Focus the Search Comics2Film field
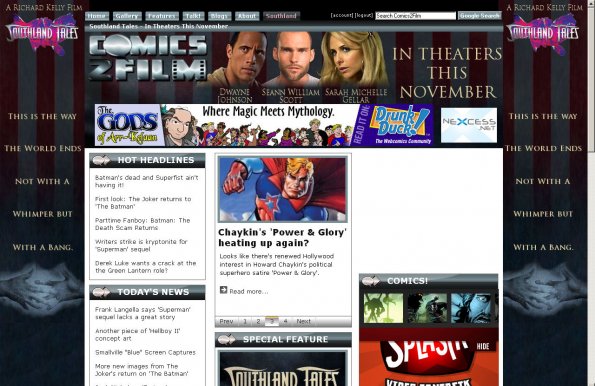This screenshot has height=386, width=595. click(416, 16)
